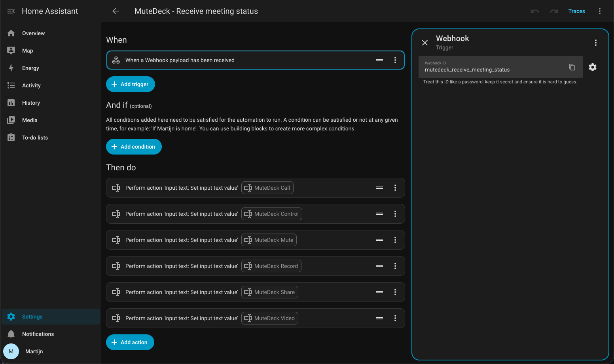The height and width of the screenshot is (364, 614).
Task: Click the Martijn avatar circle
Action: [11, 351]
